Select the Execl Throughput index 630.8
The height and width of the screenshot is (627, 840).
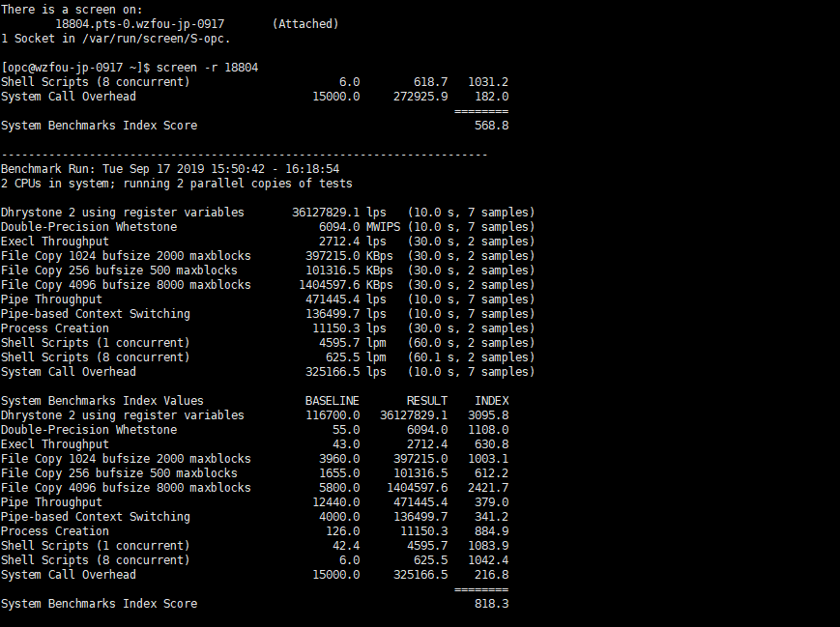[491, 443]
